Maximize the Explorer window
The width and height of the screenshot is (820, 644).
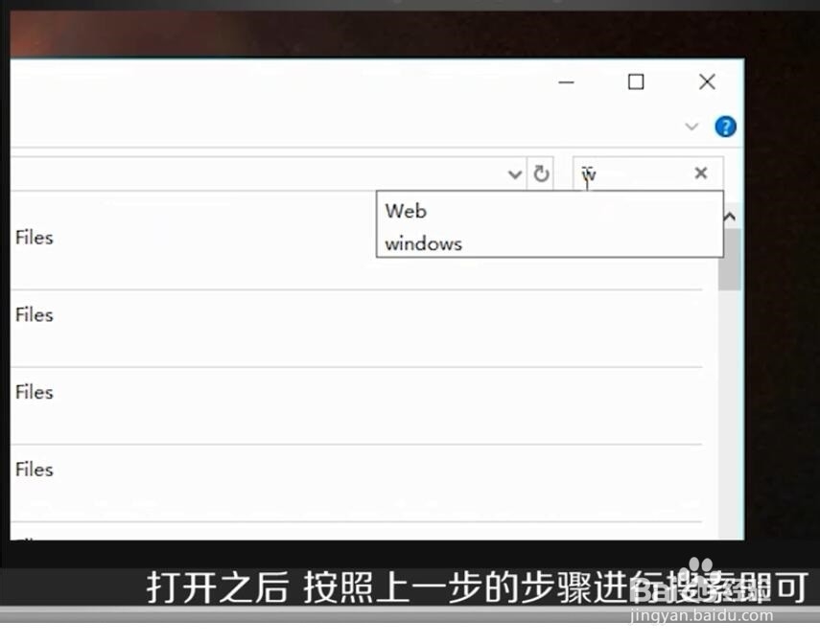(x=636, y=82)
